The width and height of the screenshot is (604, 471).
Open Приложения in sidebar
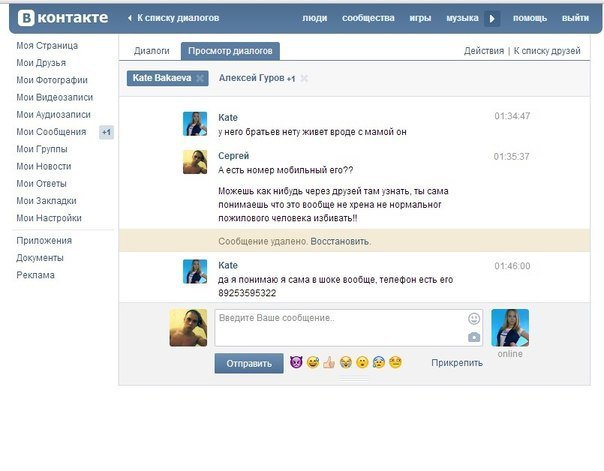pos(44,241)
